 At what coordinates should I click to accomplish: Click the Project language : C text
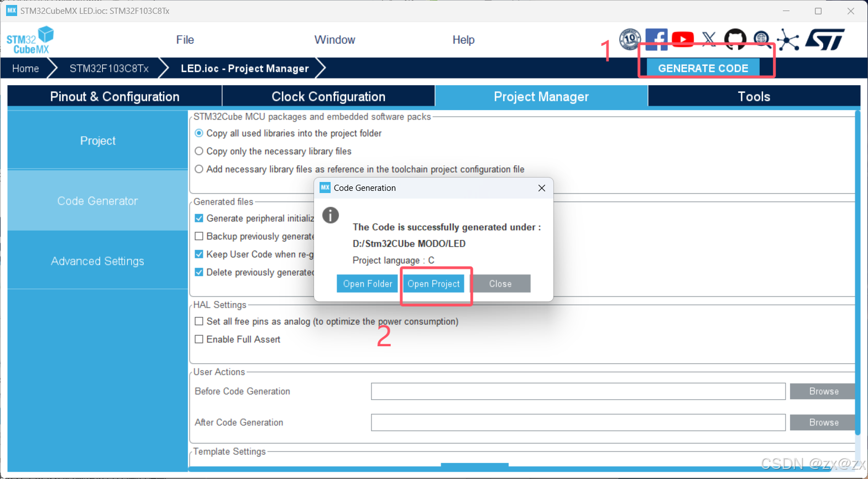point(393,261)
